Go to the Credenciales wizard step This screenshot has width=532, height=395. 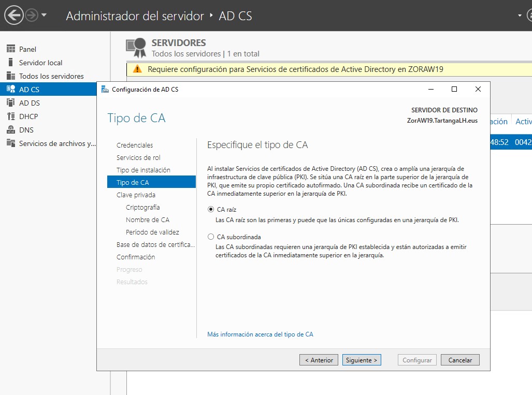click(x=135, y=145)
